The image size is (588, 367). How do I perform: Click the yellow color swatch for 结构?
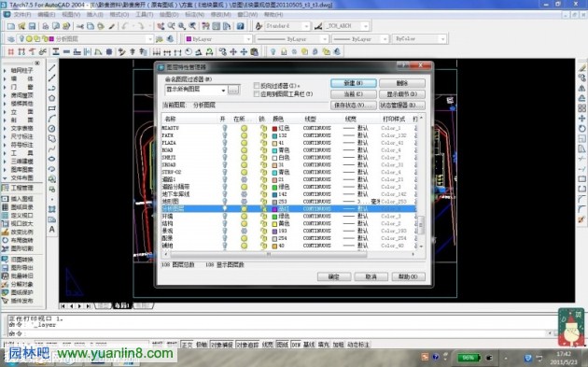tap(274, 223)
